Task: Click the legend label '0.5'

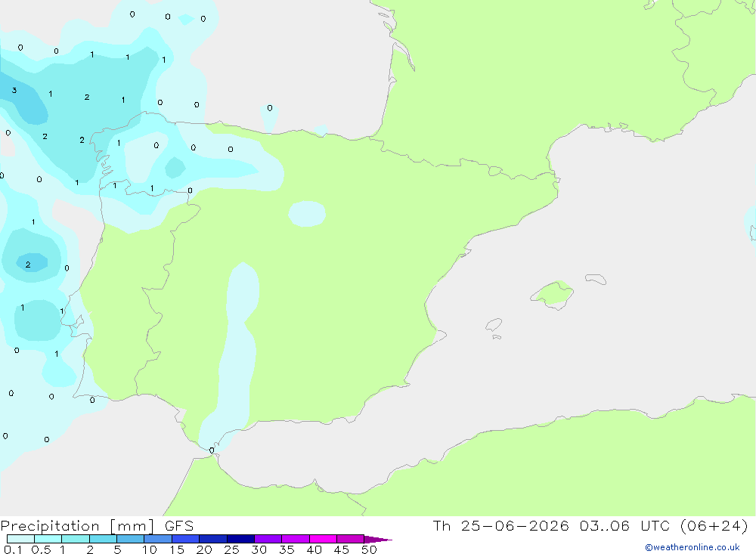Action: pos(41,549)
